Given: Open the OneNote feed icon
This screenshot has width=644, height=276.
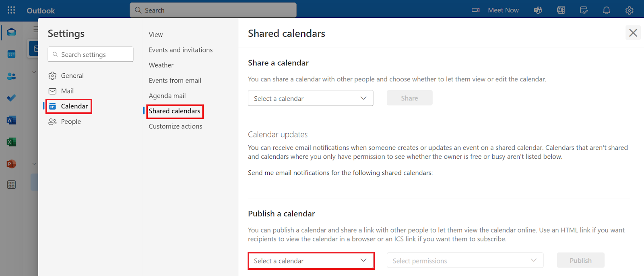Looking at the screenshot, I should point(561,10).
